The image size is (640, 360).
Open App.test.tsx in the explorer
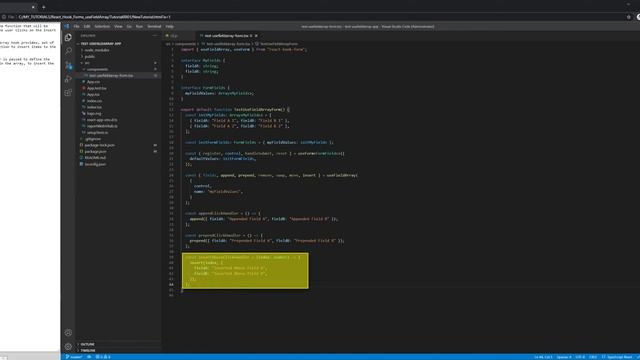(96, 88)
